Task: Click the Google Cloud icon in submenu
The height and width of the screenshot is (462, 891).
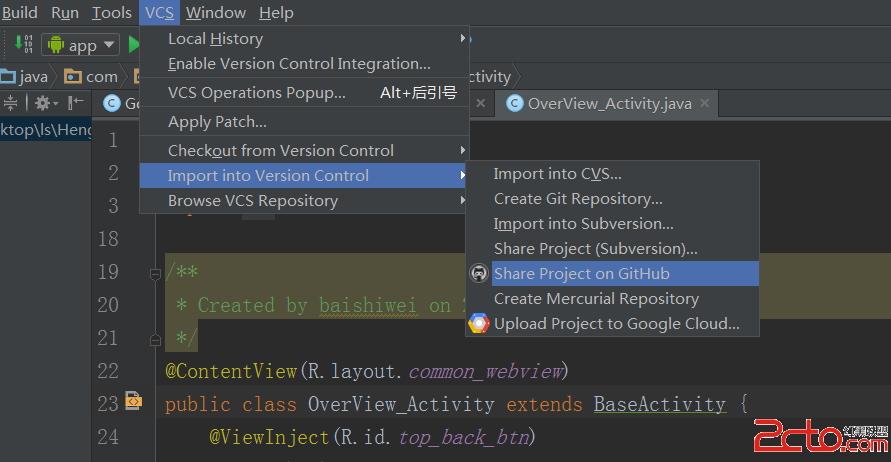Action: coord(479,324)
